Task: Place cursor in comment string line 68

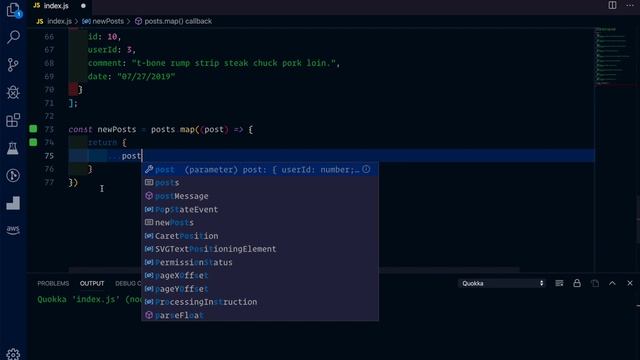Action: click(x=234, y=63)
